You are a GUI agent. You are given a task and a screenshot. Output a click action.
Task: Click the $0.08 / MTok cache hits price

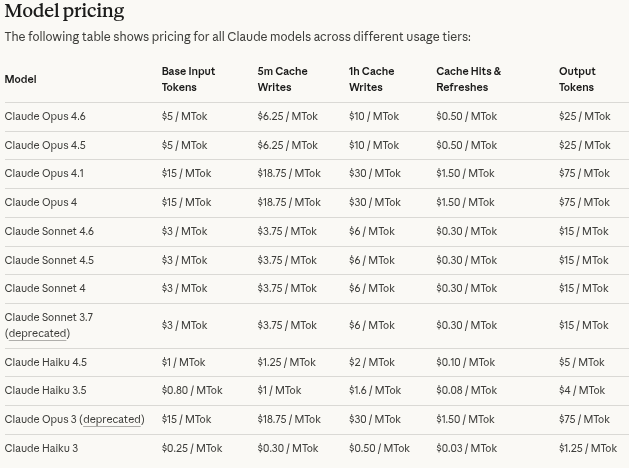pyautogui.click(x=466, y=390)
